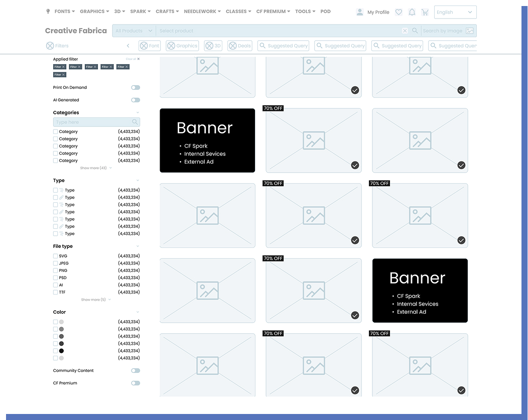Turn on the AI Generated toggle
The width and height of the screenshot is (528, 420).
coord(136,100)
